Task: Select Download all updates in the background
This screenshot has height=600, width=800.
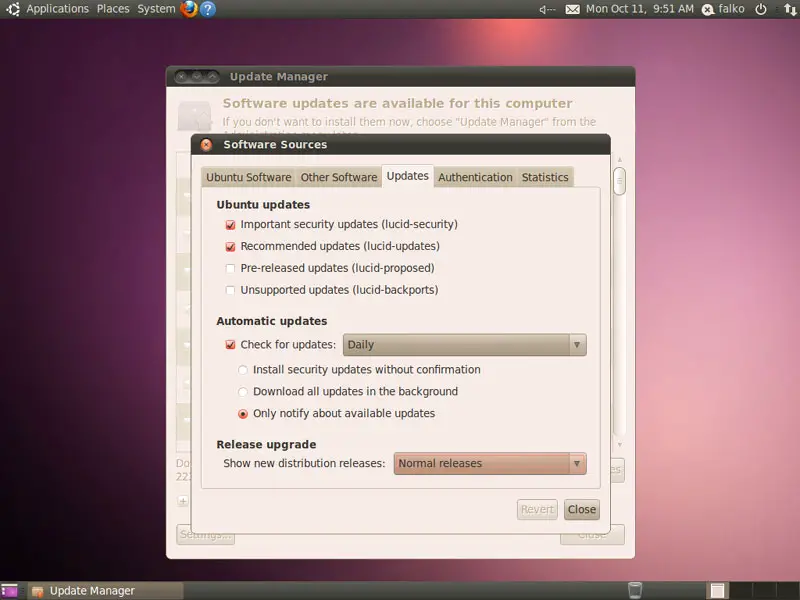Action: coord(243,392)
